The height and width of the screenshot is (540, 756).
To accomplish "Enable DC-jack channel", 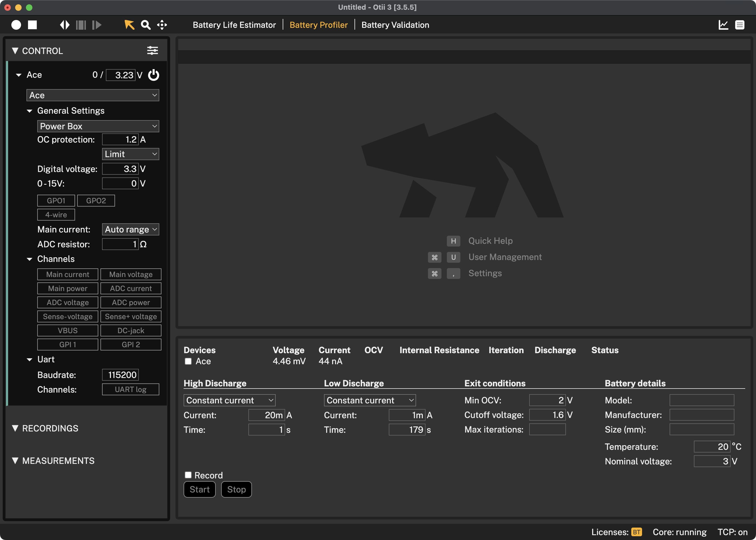I will [x=131, y=330].
